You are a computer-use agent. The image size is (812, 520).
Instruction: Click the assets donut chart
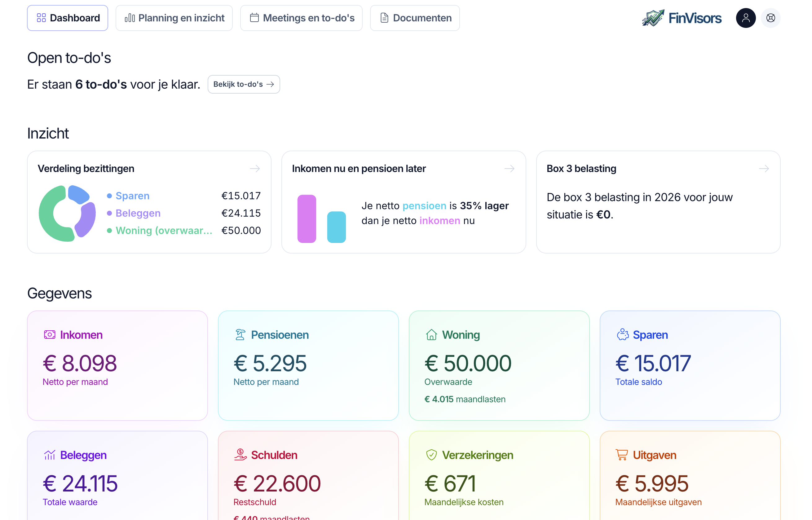pos(67,213)
